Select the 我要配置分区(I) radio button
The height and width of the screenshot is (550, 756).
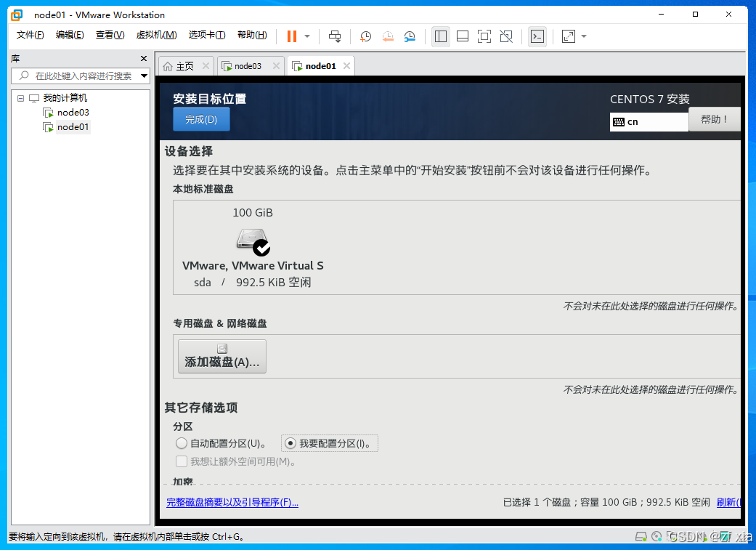pos(290,443)
